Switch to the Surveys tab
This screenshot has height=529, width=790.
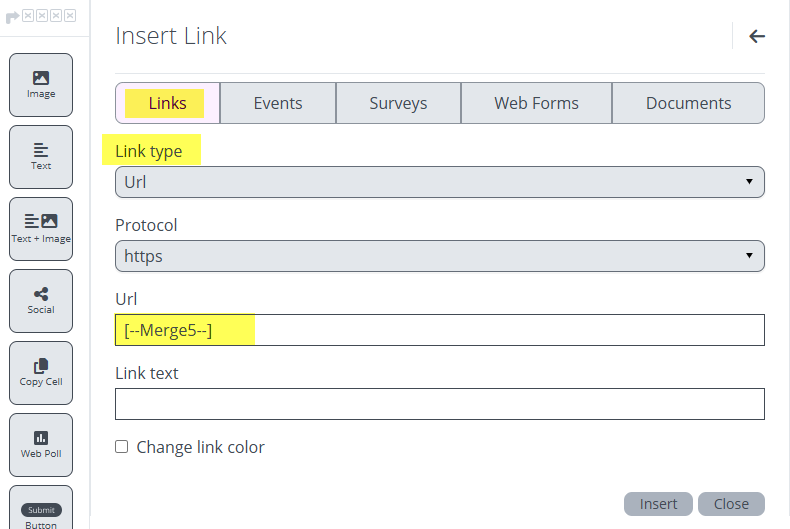[398, 103]
